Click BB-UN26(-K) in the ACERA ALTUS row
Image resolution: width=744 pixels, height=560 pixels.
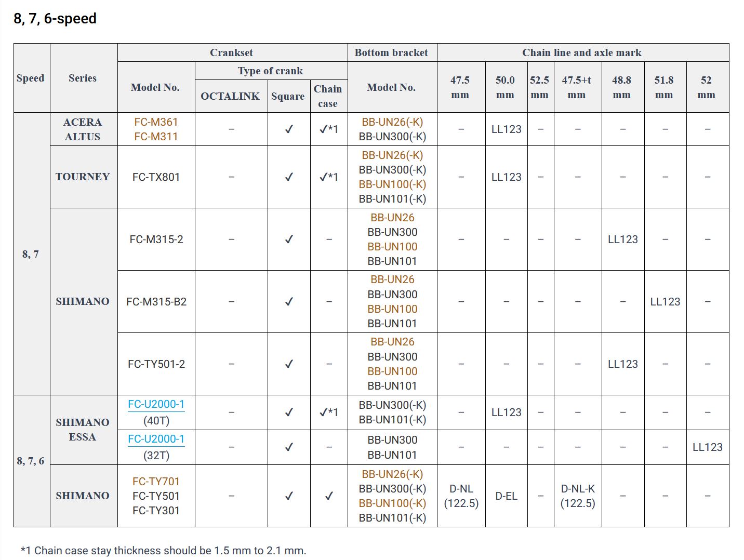click(x=392, y=122)
